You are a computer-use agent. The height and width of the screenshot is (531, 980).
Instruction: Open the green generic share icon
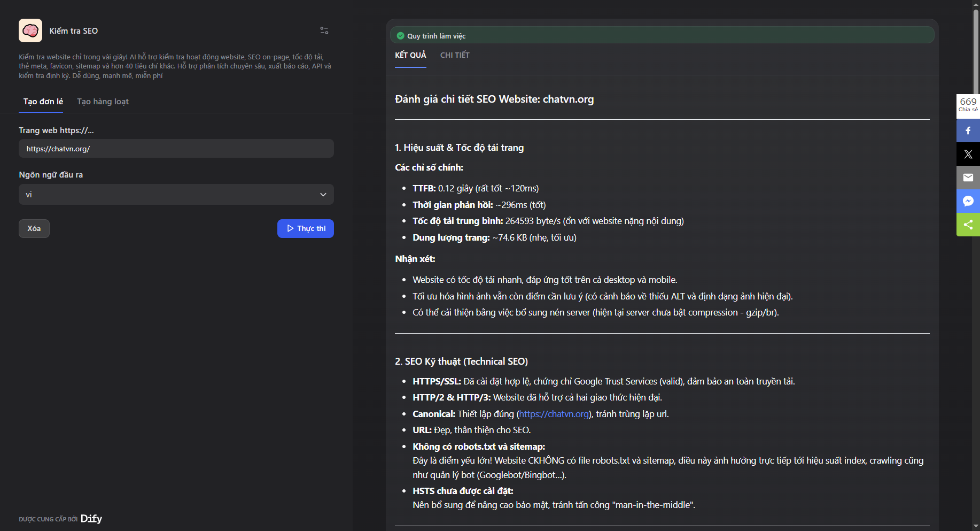(968, 225)
